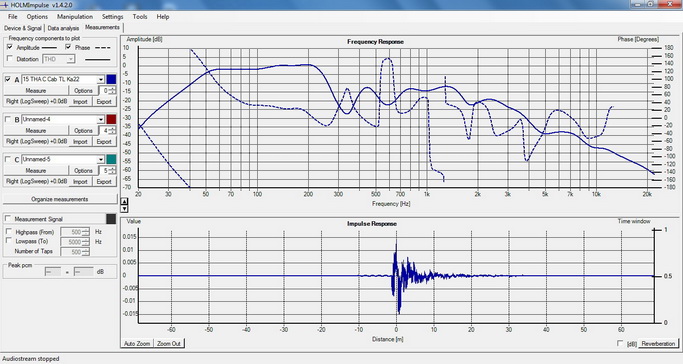This screenshot has height=364, width=683.
Task: Toggle the Amplitude plot checkbox
Action: (10, 47)
